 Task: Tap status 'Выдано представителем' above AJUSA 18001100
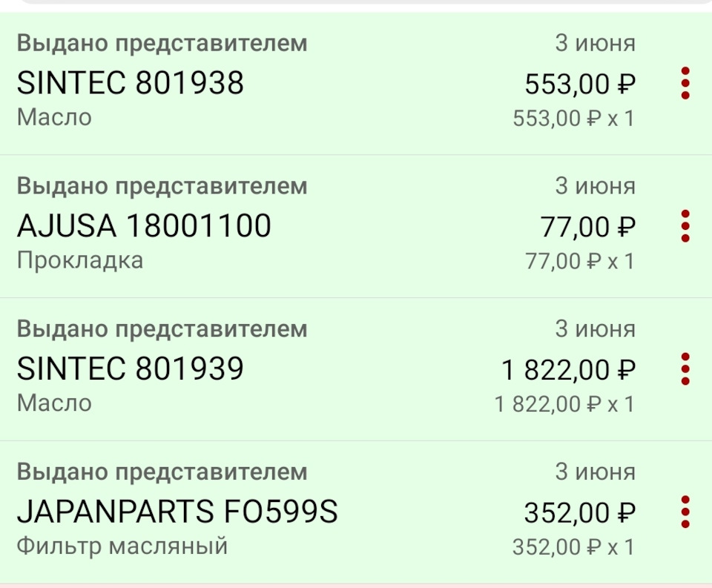tap(162, 186)
